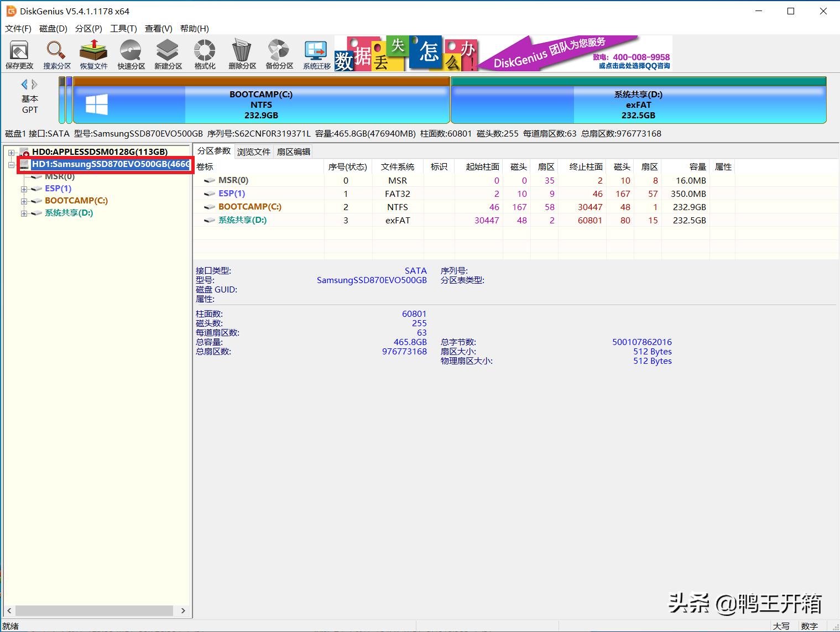
Task: Expand the 系统共享(D:) tree node
Action: coord(24,213)
